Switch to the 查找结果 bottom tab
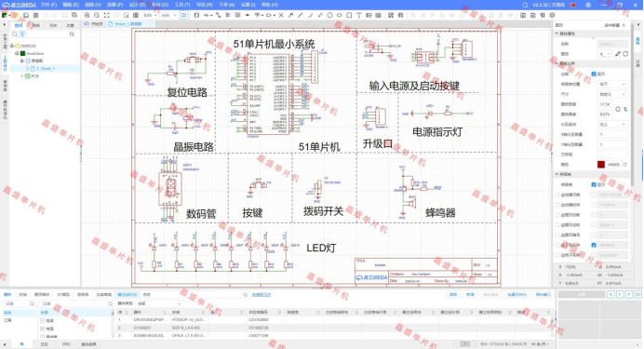The height and width of the screenshot is (349, 644). click(88, 344)
